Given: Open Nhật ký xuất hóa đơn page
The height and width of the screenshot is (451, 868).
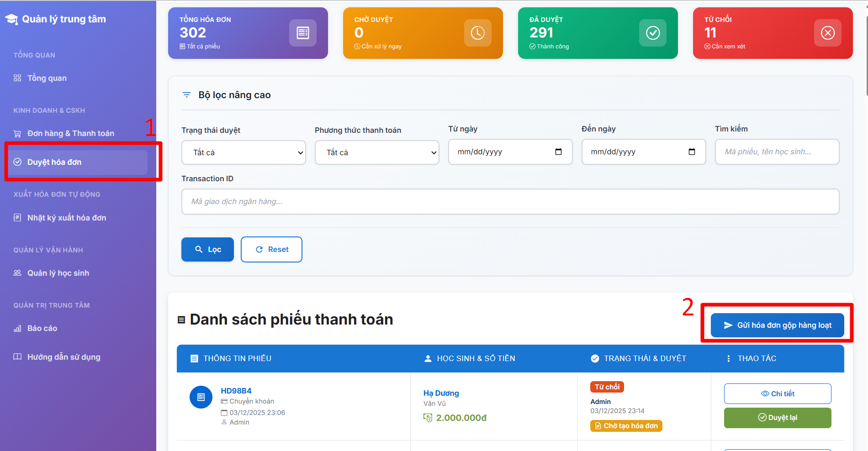Looking at the screenshot, I should click(66, 218).
